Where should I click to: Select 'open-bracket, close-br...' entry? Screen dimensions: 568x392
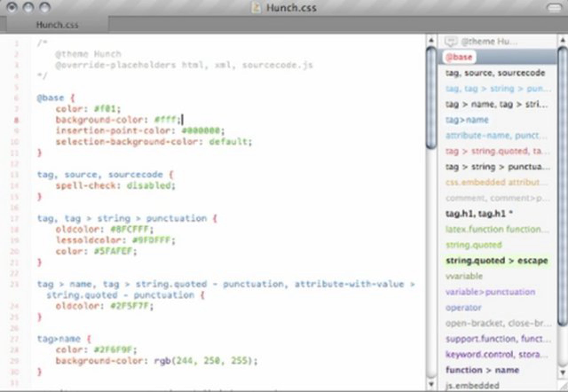click(x=498, y=323)
